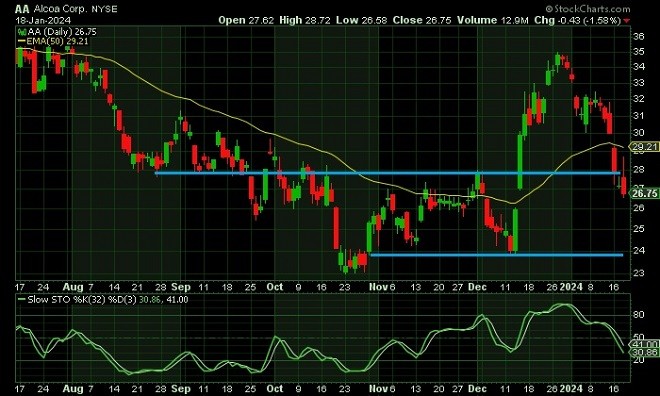Click the Close 26.75 header value
This screenshot has height=396, width=660.
422,20
